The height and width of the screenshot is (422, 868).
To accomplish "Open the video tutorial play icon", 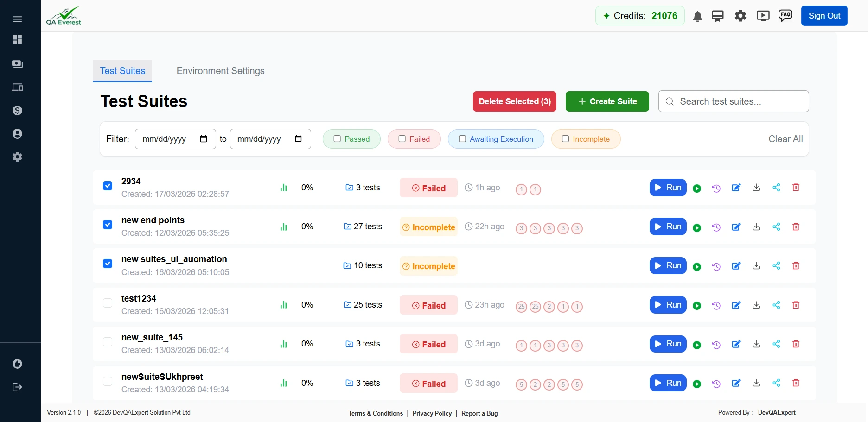I will [763, 16].
